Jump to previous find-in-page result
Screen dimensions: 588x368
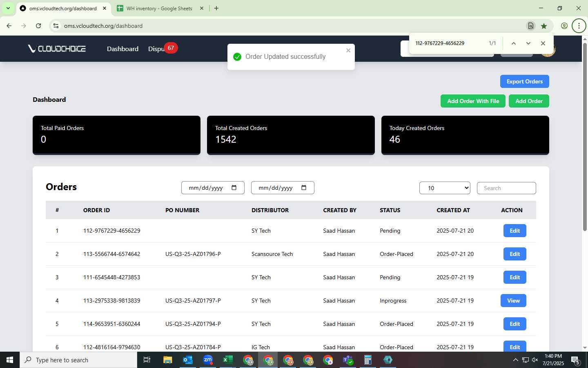(514, 43)
